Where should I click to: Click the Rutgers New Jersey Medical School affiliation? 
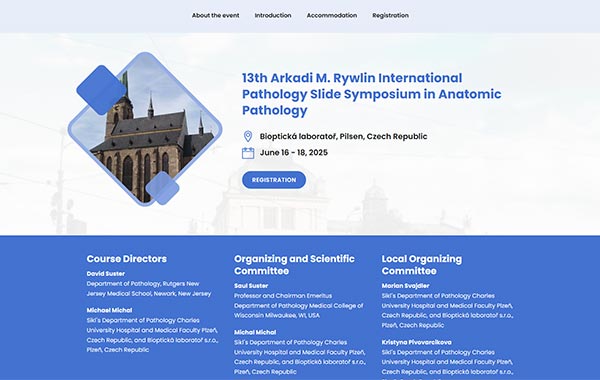click(149, 289)
